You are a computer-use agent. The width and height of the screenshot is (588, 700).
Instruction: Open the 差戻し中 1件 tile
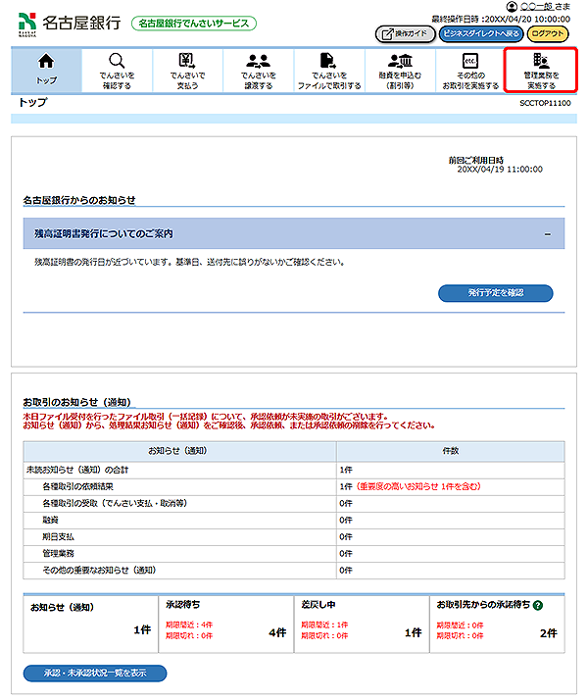point(361,622)
